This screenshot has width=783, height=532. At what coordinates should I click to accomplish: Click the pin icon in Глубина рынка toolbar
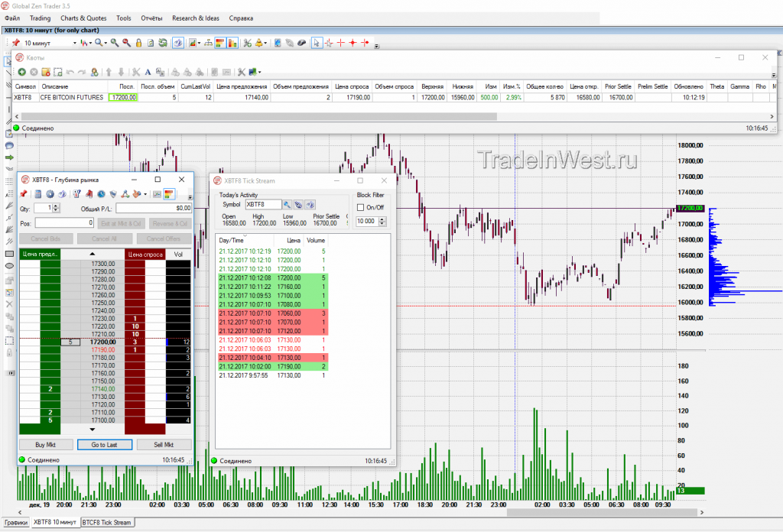tap(24, 193)
